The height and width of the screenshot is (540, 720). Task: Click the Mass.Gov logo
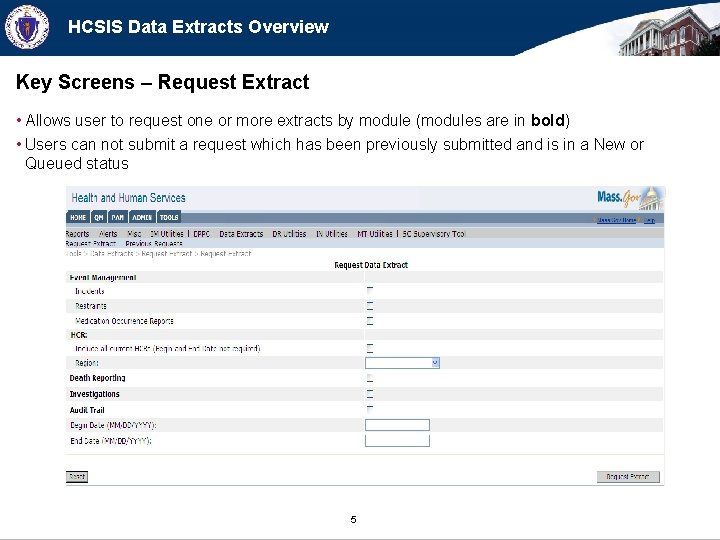coord(630,198)
